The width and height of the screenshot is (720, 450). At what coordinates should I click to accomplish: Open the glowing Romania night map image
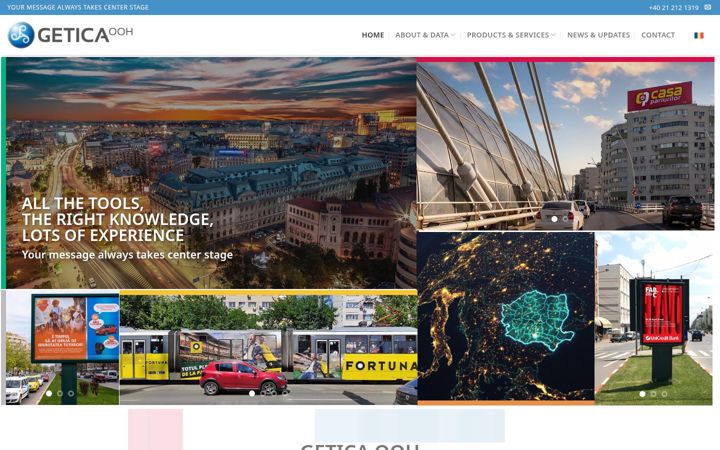point(506,317)
